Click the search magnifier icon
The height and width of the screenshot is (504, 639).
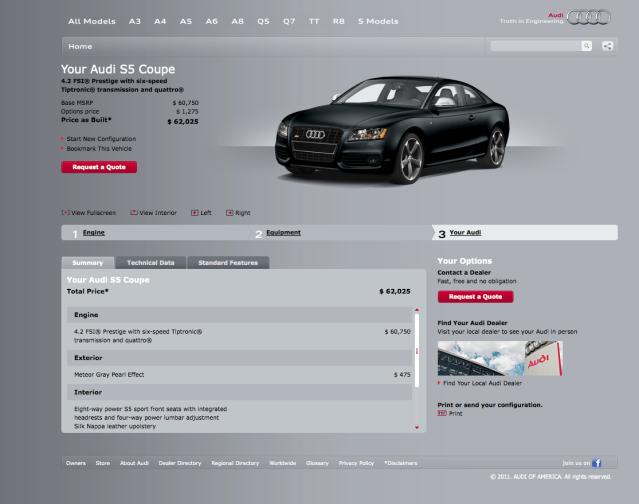[x=586, y=46]
